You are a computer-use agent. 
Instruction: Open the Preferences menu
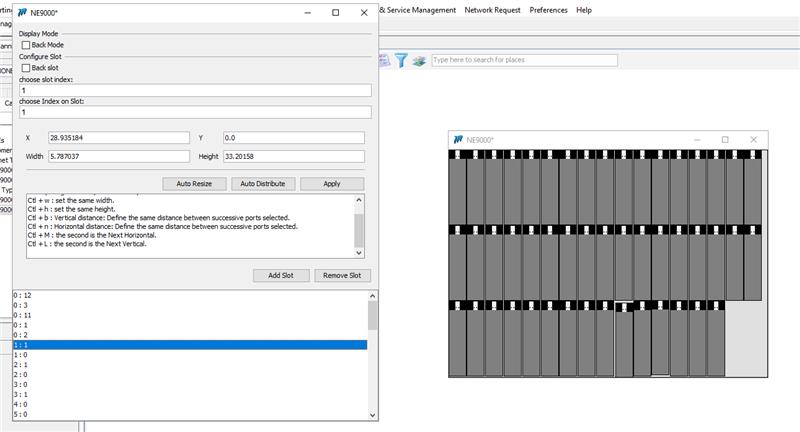548,10
